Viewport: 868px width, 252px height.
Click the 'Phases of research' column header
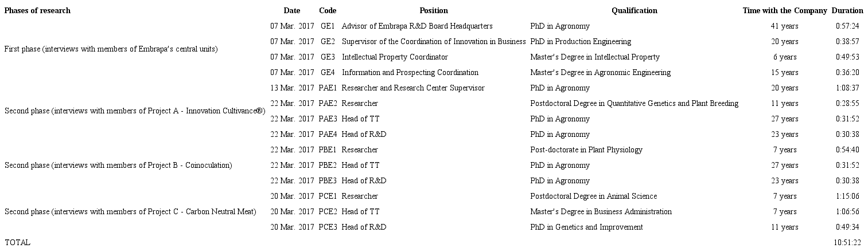click(x=37, y=10)
